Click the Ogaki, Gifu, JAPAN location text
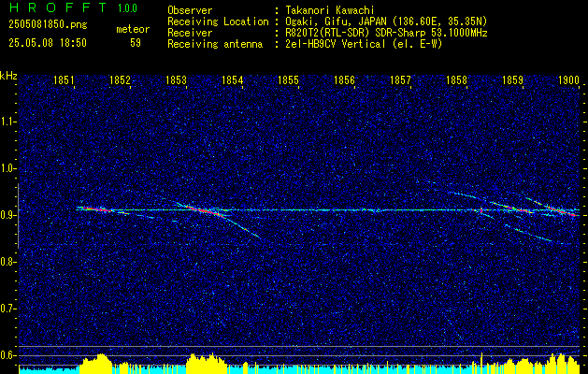The image size is (588, 374). pos(386,22)
